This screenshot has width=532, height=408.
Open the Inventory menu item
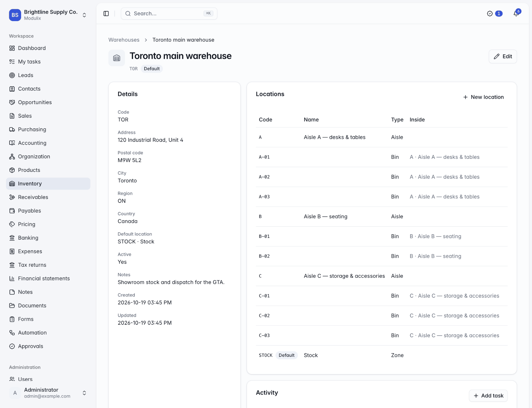pyautogui.click(x=48, y=183)
